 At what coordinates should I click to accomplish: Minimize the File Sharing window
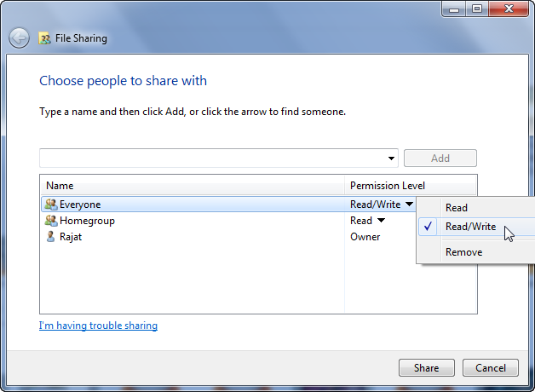[453, 9]
